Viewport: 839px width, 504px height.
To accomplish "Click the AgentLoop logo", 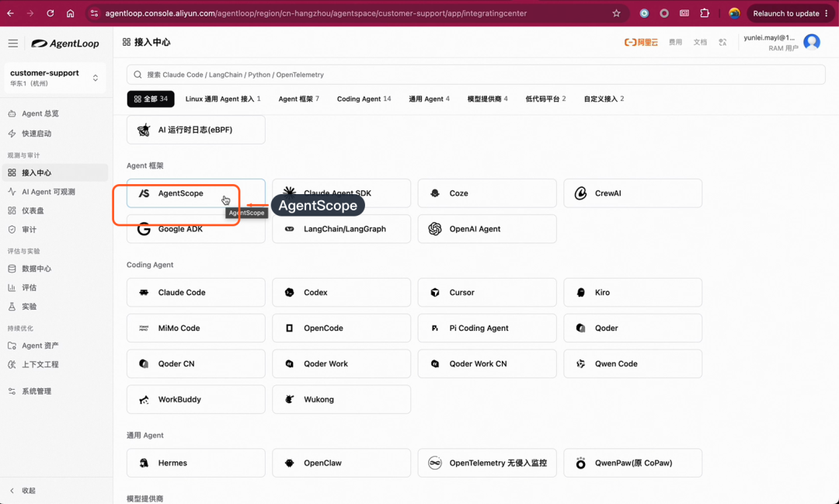I will click(x=65, y=43).
